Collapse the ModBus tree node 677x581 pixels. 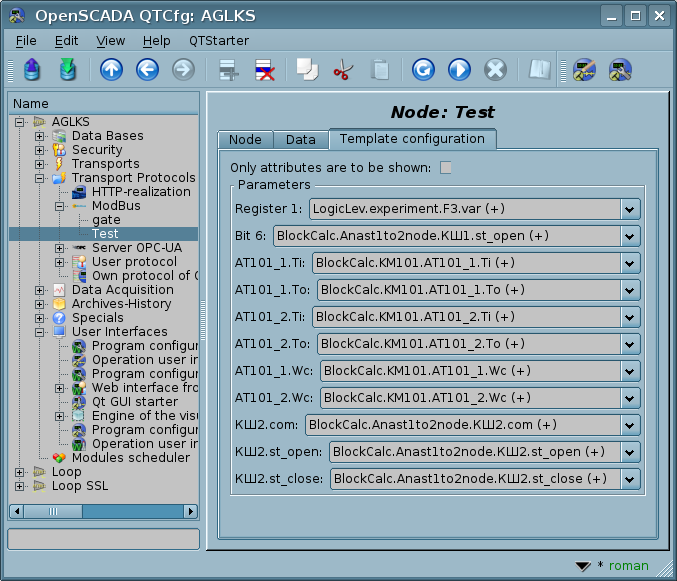[59, 206]
